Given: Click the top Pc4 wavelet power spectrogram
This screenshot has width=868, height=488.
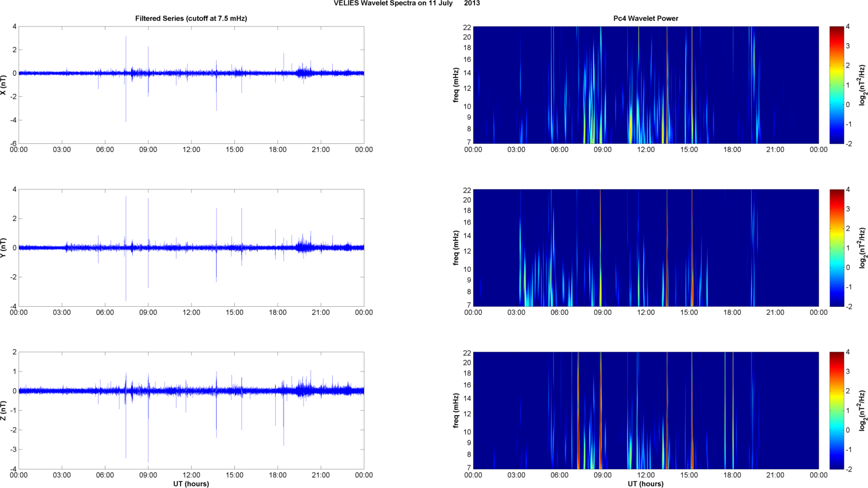Looking at the screenshot, I should (645, 85).
